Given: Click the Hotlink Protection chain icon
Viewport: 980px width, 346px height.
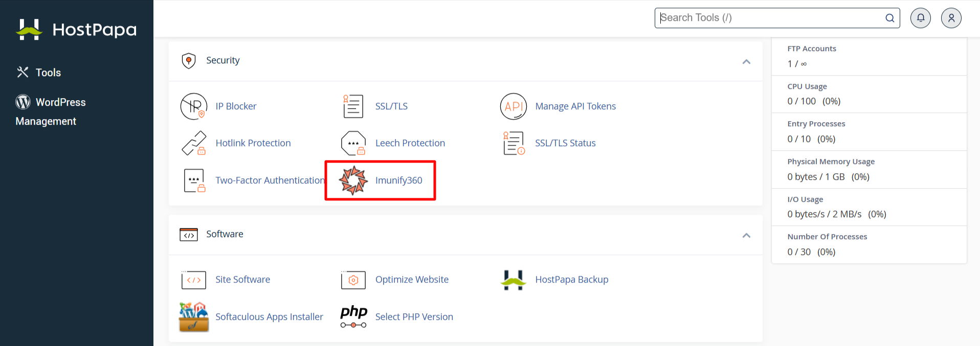Looking at the screenshot, I should pyautogui.click(x=194, y=143).
